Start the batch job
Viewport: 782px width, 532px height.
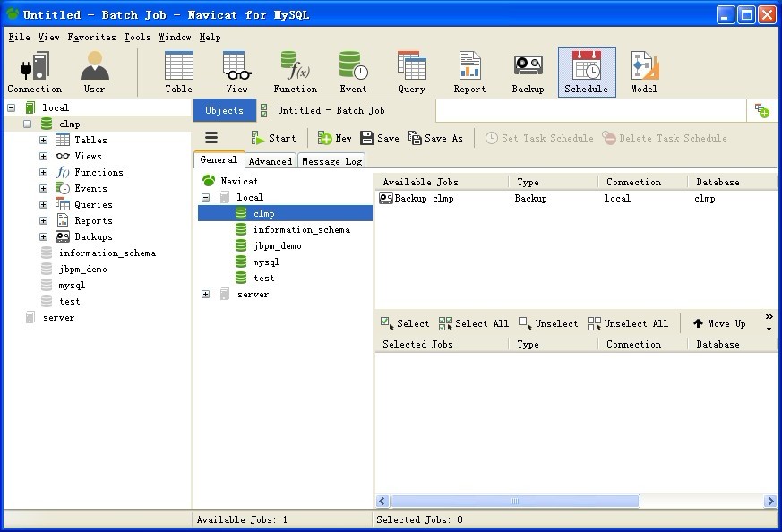pos(273,138)
